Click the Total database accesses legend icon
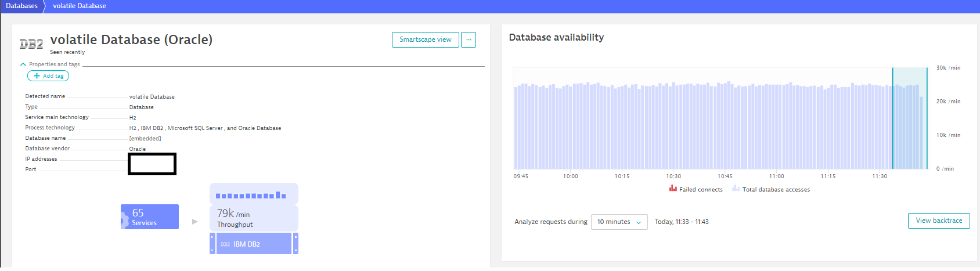 pos(736,189)
